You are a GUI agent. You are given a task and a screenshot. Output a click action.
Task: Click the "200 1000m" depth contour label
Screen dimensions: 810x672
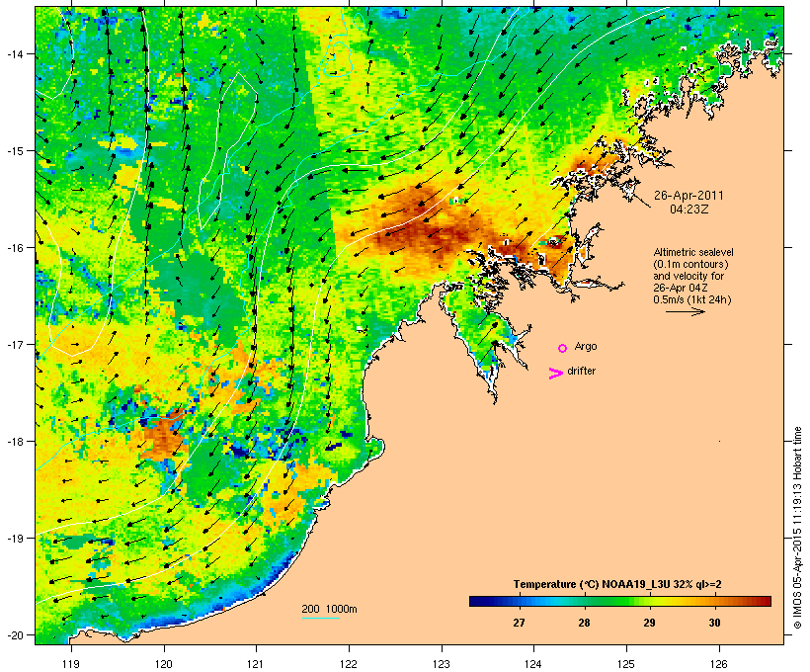click(x=329, y=609)
